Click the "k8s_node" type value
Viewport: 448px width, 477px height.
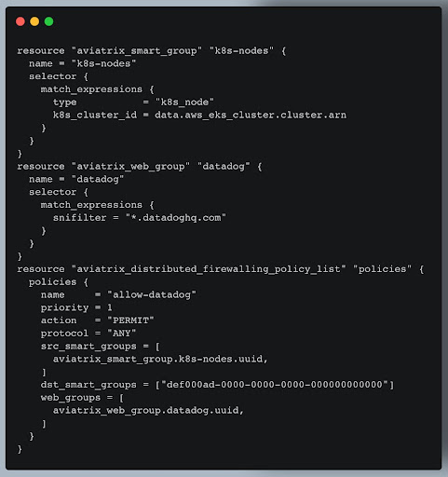[184, 102]
